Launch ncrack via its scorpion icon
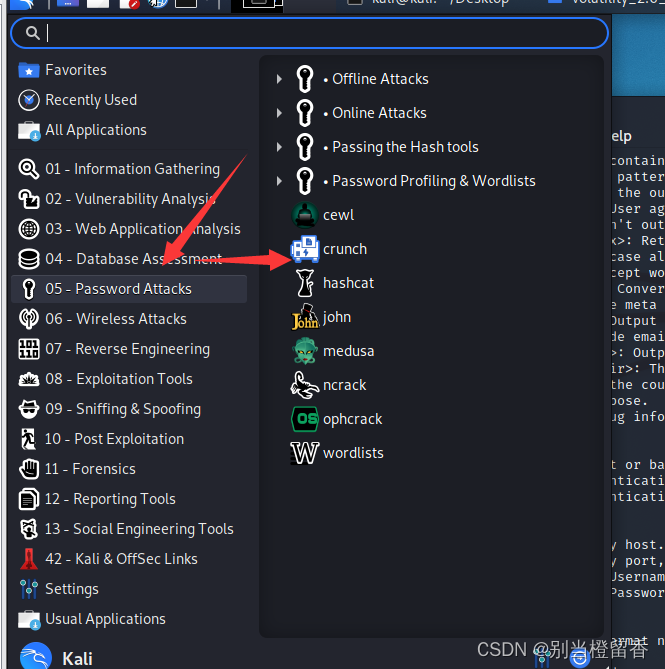The height and width of the screenshot is (669, 665). point(305,385)
